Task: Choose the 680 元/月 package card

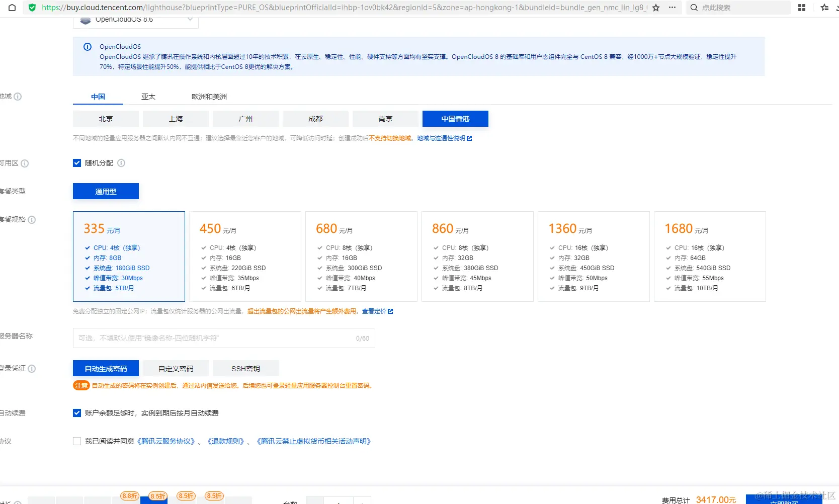Action: click(x=361, y=257)
